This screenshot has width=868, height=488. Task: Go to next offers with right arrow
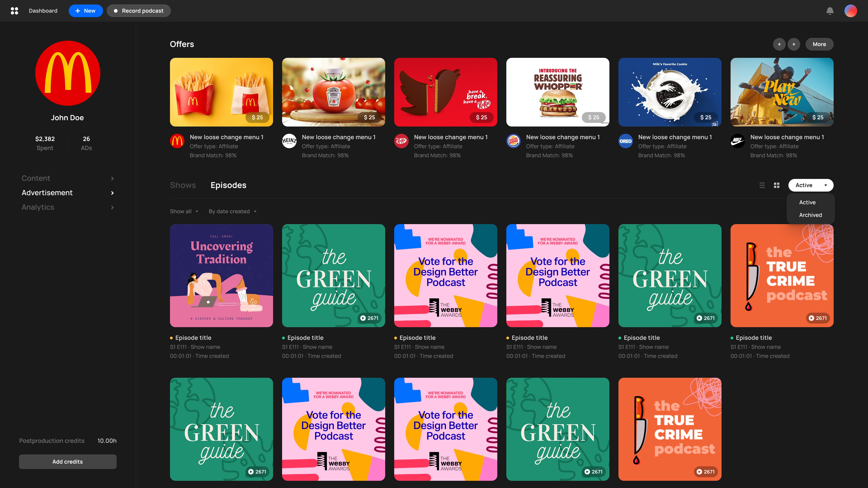click(794, 44)
